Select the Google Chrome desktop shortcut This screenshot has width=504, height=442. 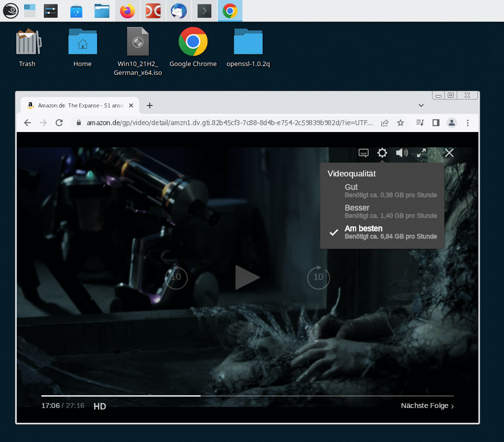point(193,48)
